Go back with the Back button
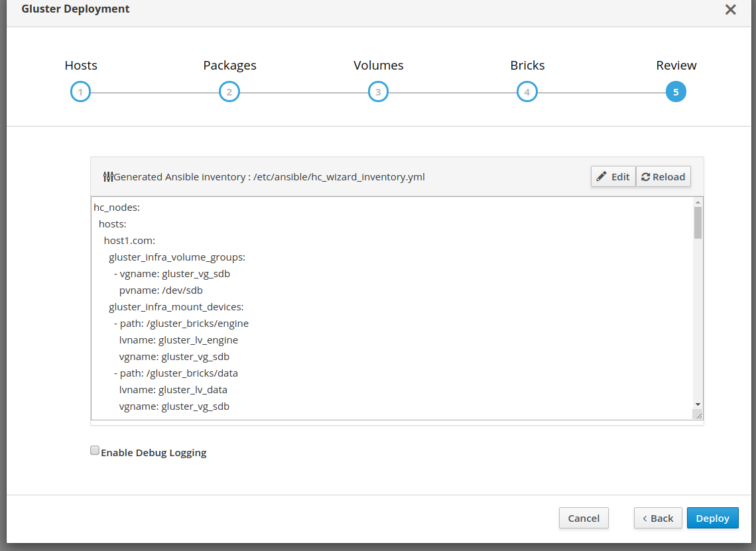The width and height of the screenshot is (756, 551). [657, 519]
